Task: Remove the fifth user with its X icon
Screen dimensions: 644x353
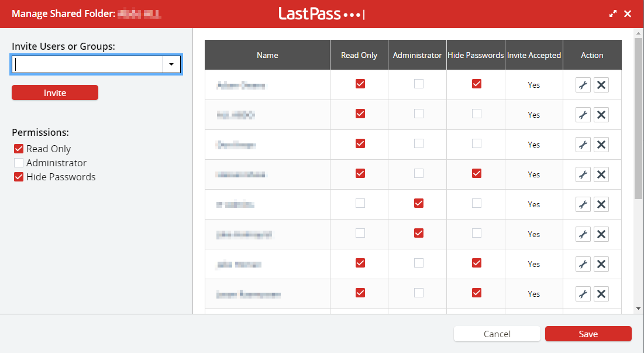Action: pyautogui.click(x=601, y=204)
